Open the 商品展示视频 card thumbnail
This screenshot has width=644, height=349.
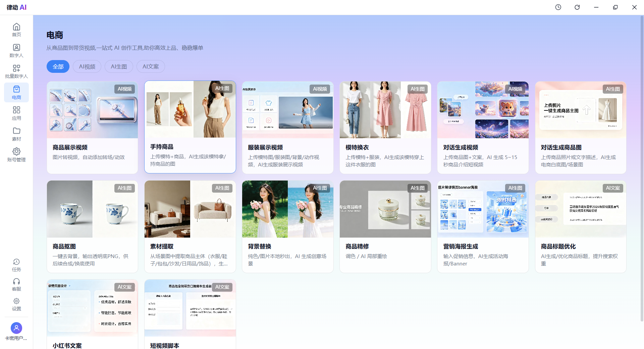tap(92, 110)
